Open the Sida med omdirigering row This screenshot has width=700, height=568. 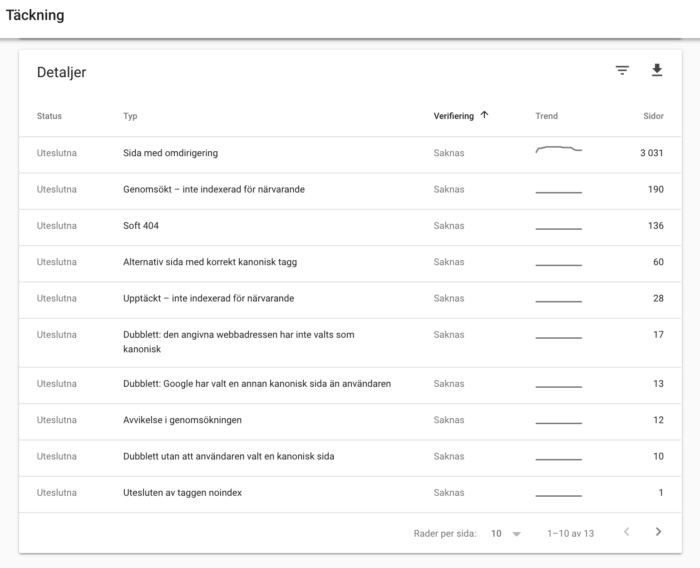coord(350,153)
